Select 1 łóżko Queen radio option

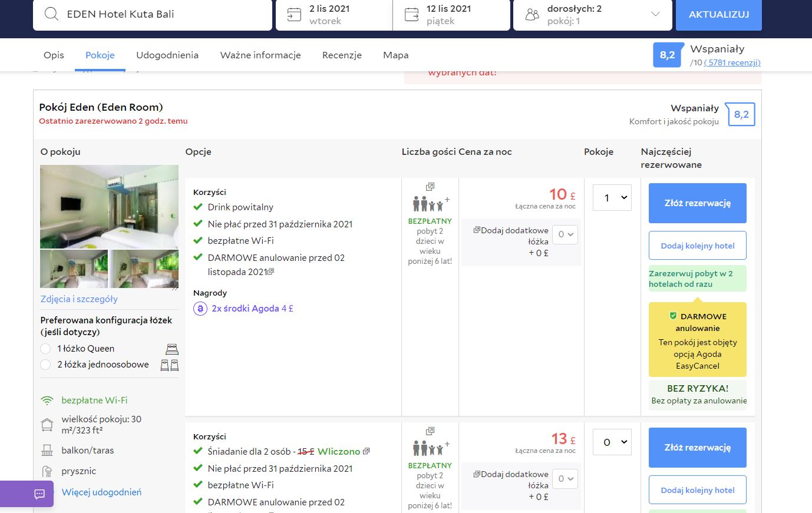click(x=45, y=349)
